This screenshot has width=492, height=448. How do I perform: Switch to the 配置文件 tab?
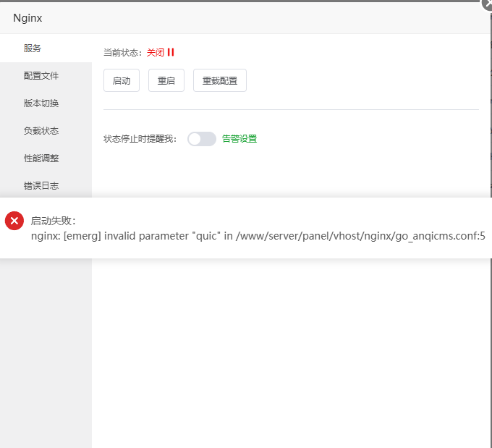point(46,76)
